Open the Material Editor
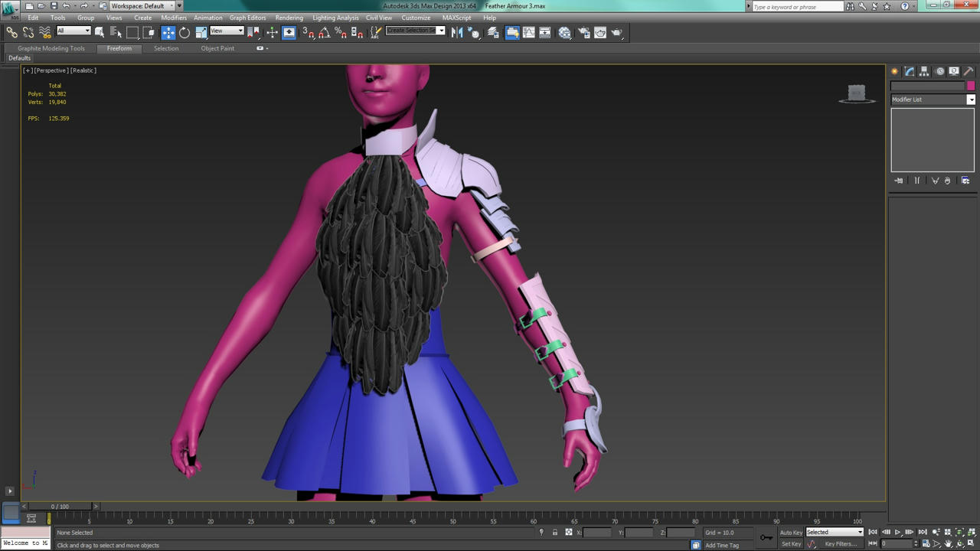 (x=564, y=32)
